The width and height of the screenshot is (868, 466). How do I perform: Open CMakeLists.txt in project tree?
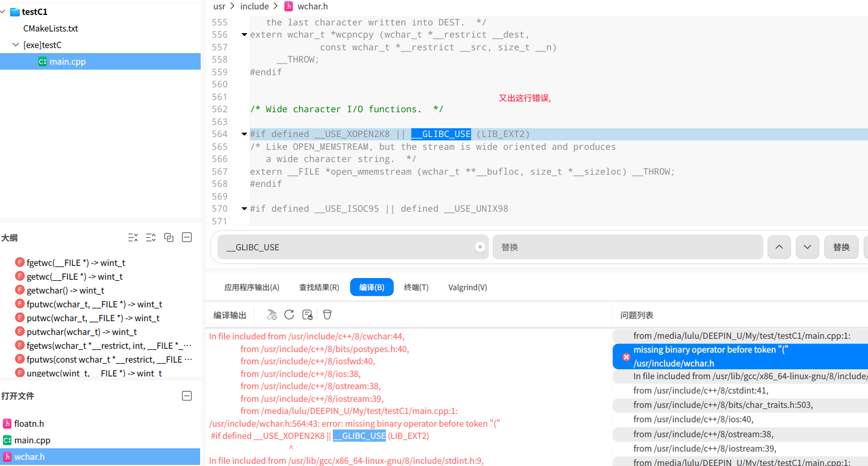click(50, 28)
